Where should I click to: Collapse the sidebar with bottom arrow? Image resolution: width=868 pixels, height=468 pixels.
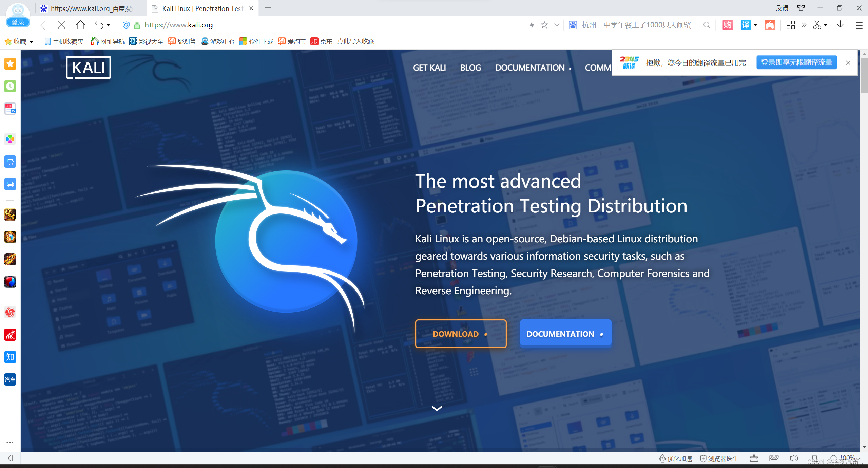click(10, 458)
